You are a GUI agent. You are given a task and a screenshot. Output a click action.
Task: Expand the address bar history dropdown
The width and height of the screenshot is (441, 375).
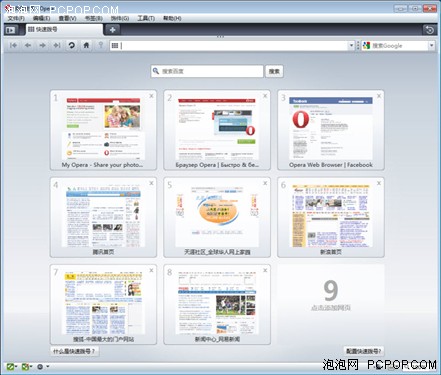[351, 46]
